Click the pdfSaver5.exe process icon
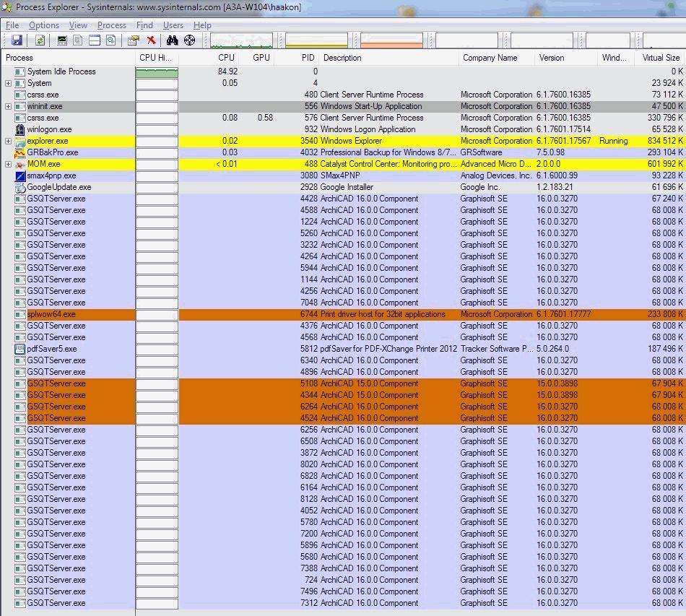The width and height of the screenshot is (686, 616). click(19, 349)
